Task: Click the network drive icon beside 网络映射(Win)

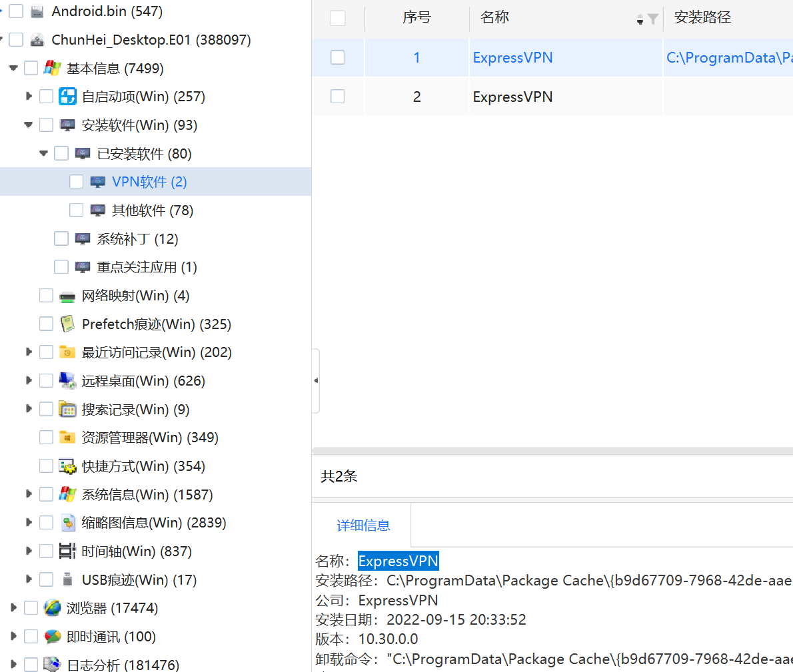Action: tap(67, 296)
